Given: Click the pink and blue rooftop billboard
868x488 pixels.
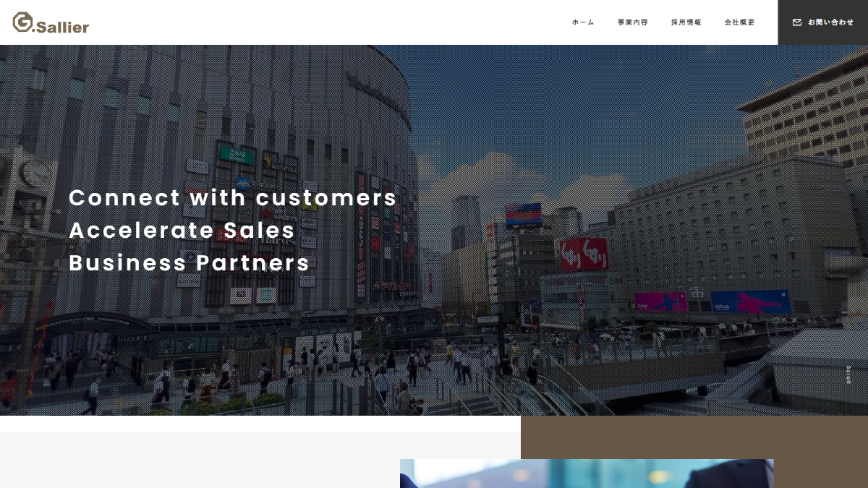Looking at the screenshot, I should [x=523, y=215].
